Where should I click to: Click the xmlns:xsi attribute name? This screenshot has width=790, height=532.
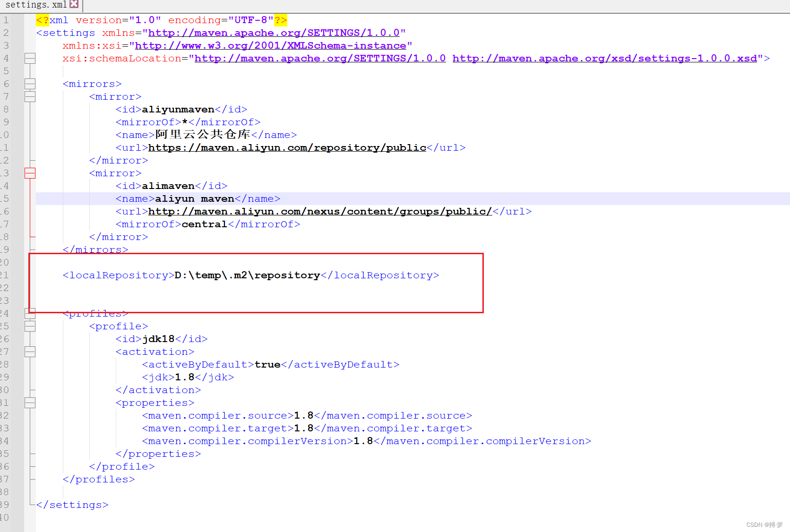pyautogui.click(x=92, y=46)
